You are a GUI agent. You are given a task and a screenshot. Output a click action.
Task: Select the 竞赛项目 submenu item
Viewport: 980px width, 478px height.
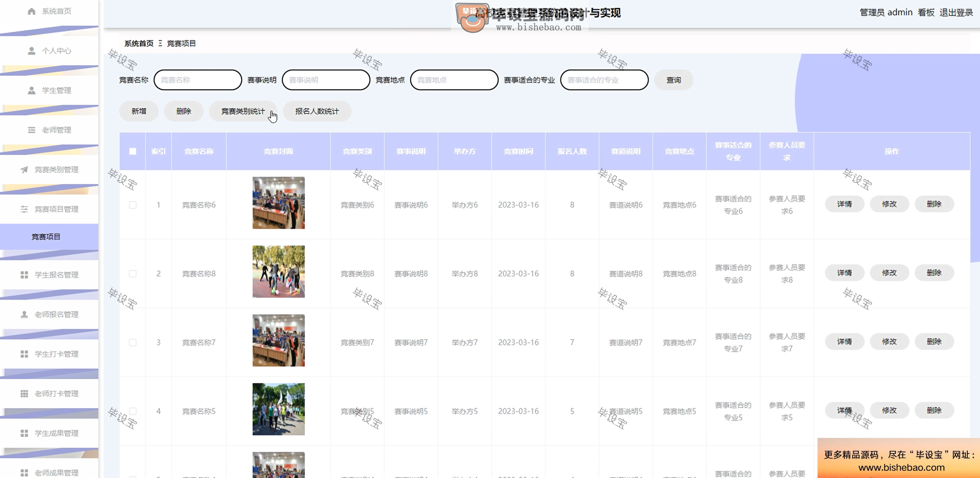pyautogui.click(x=50, y=237)
